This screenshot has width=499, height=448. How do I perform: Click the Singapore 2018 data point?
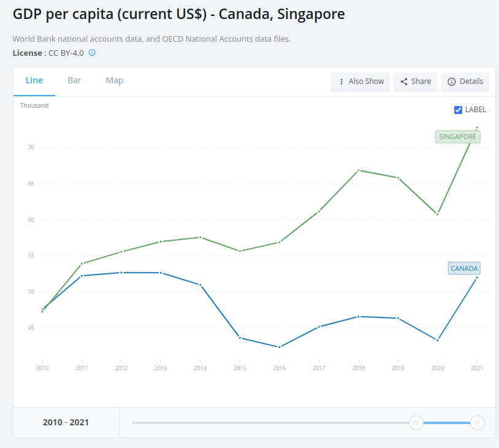point(359,170)
